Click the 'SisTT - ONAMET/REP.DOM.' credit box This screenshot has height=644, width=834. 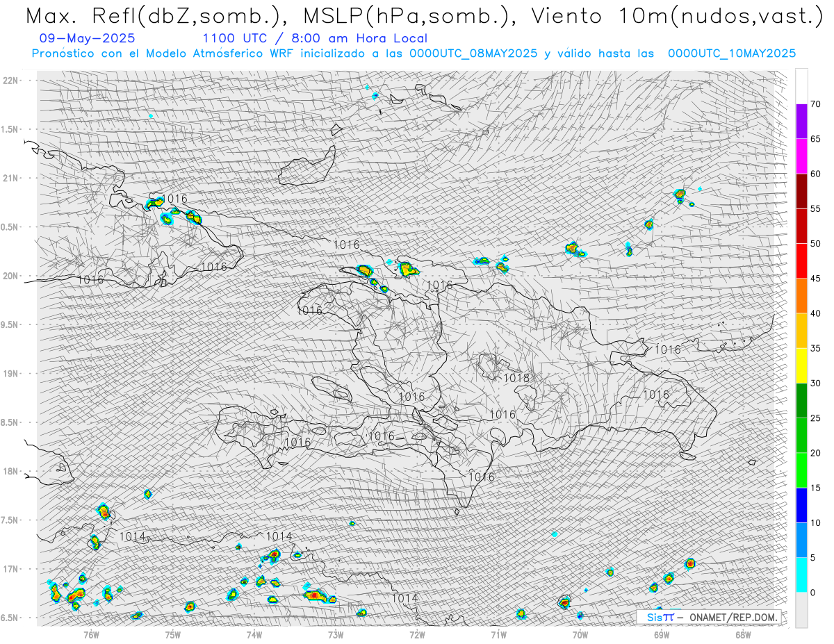coord(709,617)
